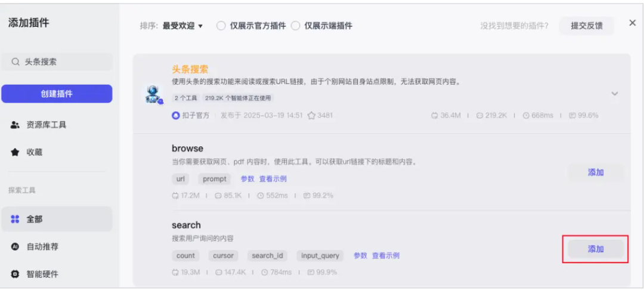Click the 2 个工具 badge
Screen dimensions: 644x290
185,98
